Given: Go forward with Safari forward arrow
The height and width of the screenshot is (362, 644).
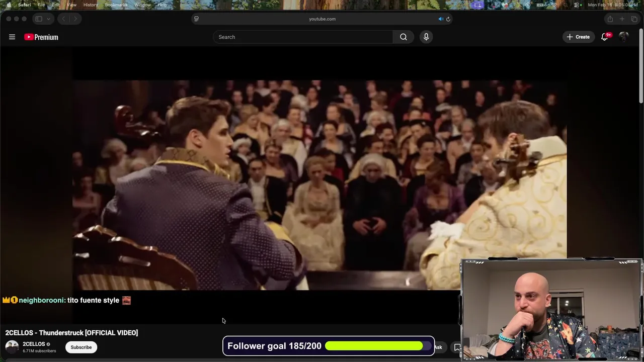Looking at the screenshot, I should pos(75,19).
